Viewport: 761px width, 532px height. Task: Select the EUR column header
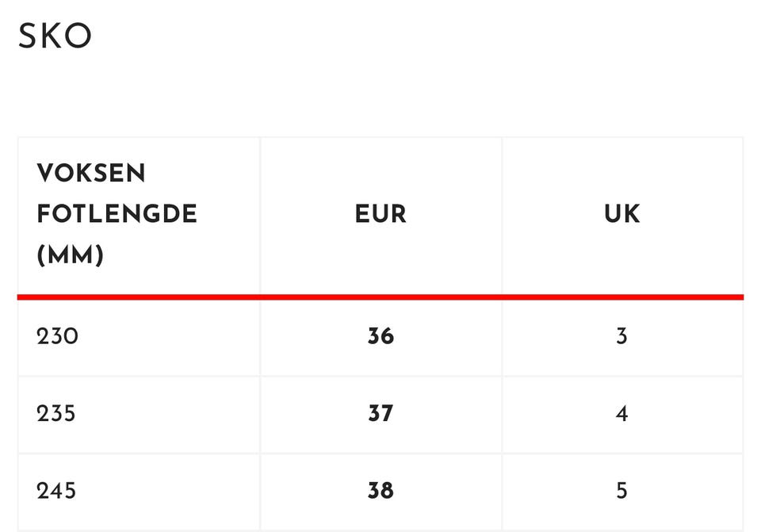click(x=380, y=214)
